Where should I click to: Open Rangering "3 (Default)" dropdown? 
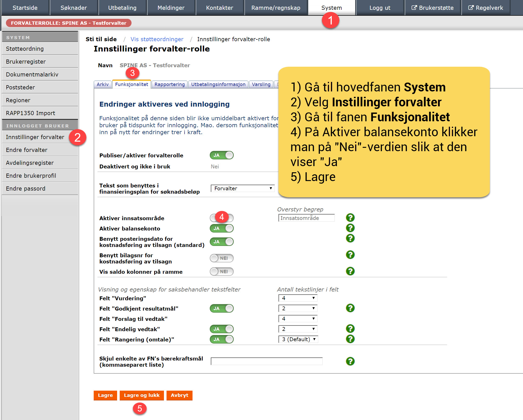(298, 339)
